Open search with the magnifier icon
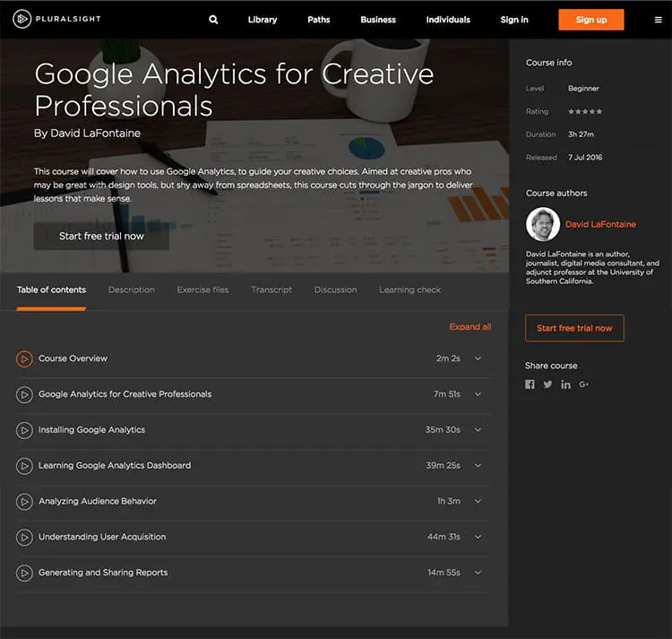This screenshot has height=639, width=672. [x=213, y=20]
